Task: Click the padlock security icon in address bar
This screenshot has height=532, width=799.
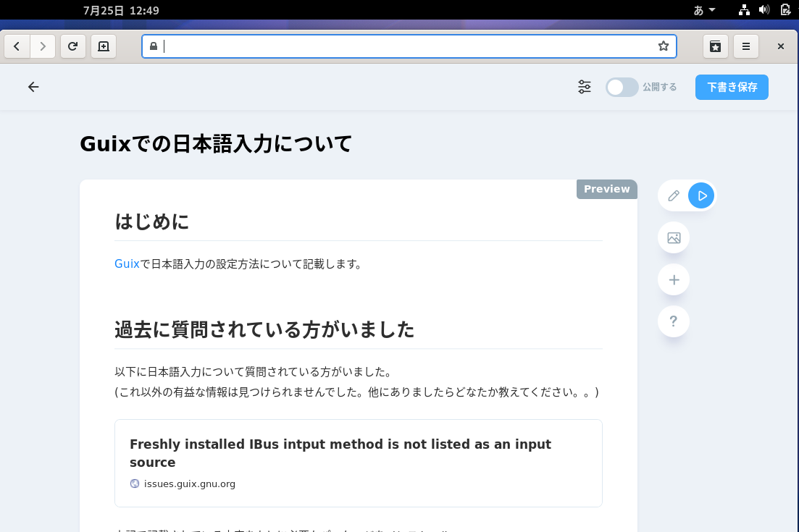Action: pyautogui.click(x=154, y=46)
